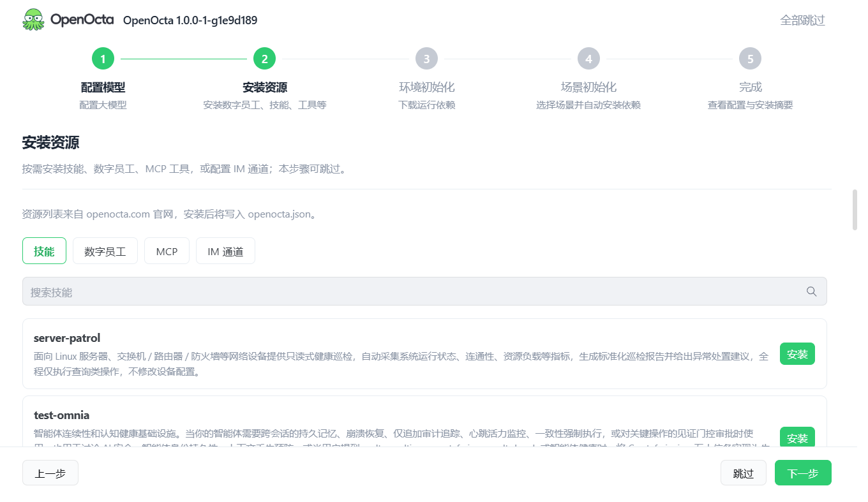Click the OpenOcta octopus logo
This screenshot has width=868, height=502.
[33, 20]
